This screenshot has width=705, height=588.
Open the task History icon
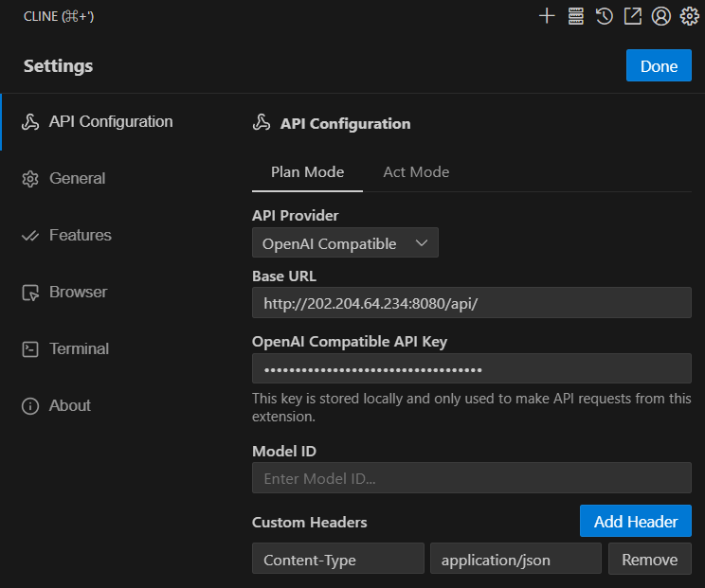[604, 16]
